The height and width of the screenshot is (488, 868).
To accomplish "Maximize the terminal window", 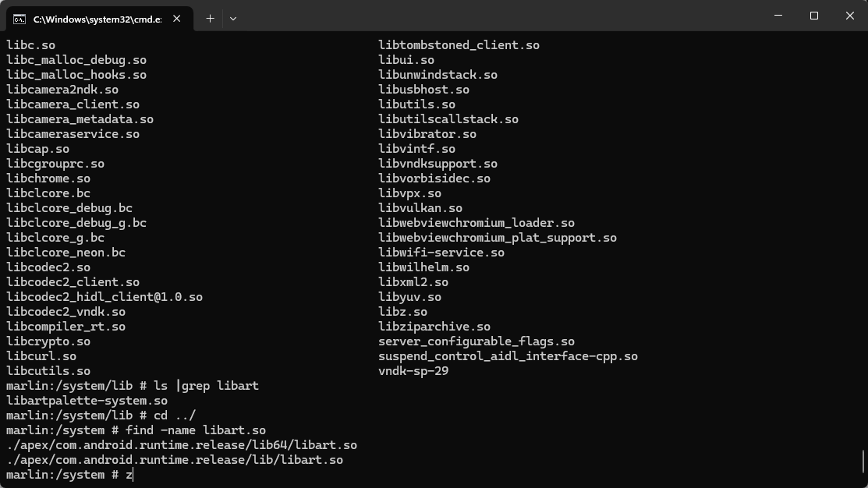I will (x=814, y=16).
